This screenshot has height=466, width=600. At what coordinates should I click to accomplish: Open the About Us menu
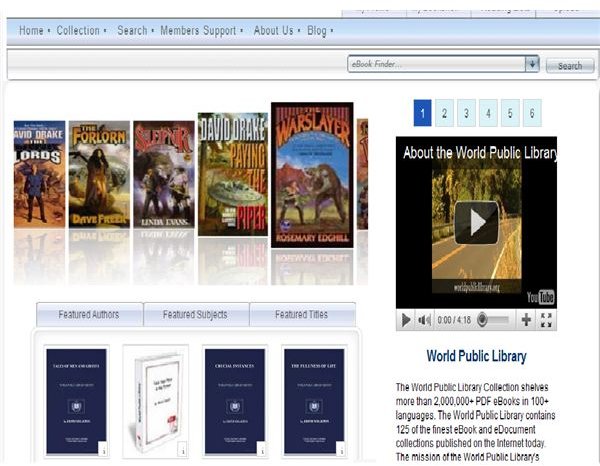(x=273, y=31)
